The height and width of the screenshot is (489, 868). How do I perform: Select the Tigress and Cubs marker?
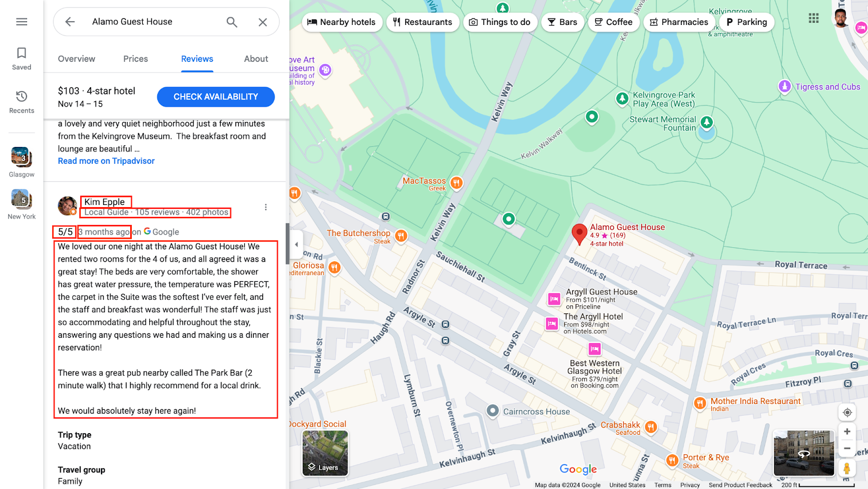[x=784, y=86]
